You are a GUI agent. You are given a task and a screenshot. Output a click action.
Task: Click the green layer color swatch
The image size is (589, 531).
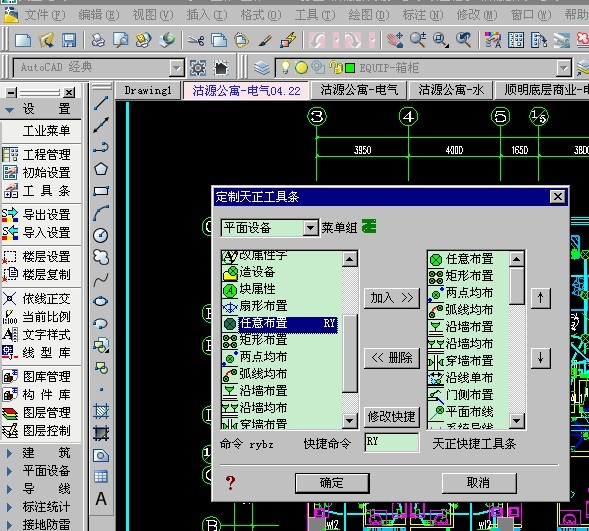(350, 68)
